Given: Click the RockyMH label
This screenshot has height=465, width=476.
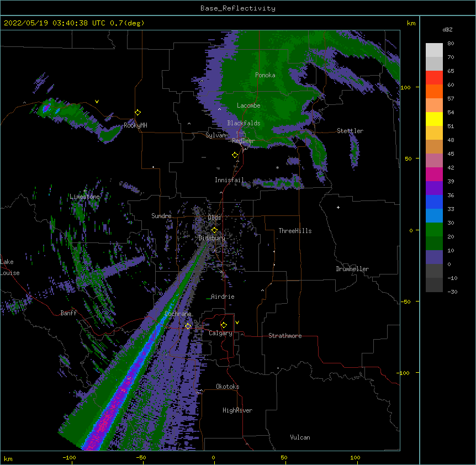Looking at the screenshot, I should point(135,125).
